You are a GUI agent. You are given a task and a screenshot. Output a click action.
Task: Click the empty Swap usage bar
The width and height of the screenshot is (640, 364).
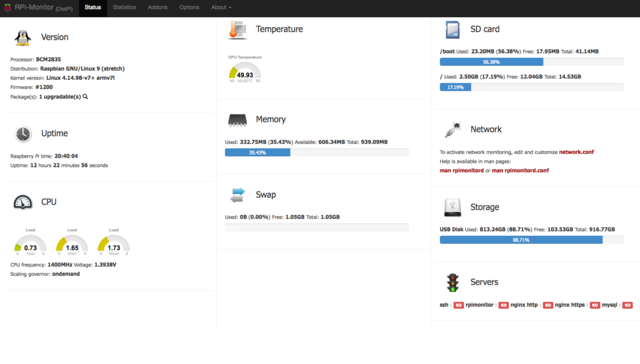point(316,227)
